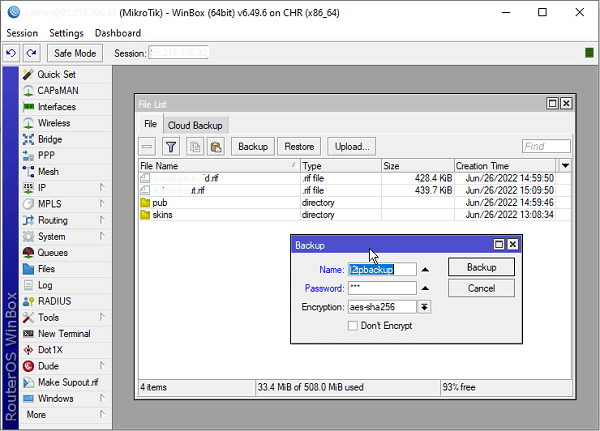
Task: Open the Settings menu
Action: (66, 33)
